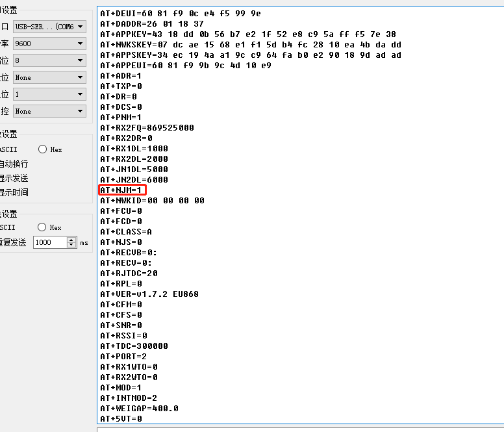
Task: Open the stop bits dropdown showing 1
Action: pyautogui.click(x=49, y=94)
